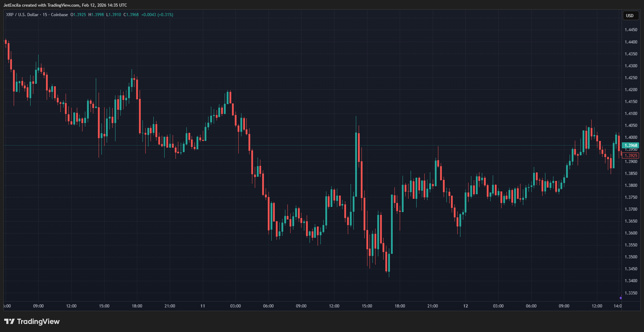The width and height of the screenshot is (644, 332).
Task: Click the Coinbase exchange name in the legend
Action: pyautogui.click(x=59, y=15)
